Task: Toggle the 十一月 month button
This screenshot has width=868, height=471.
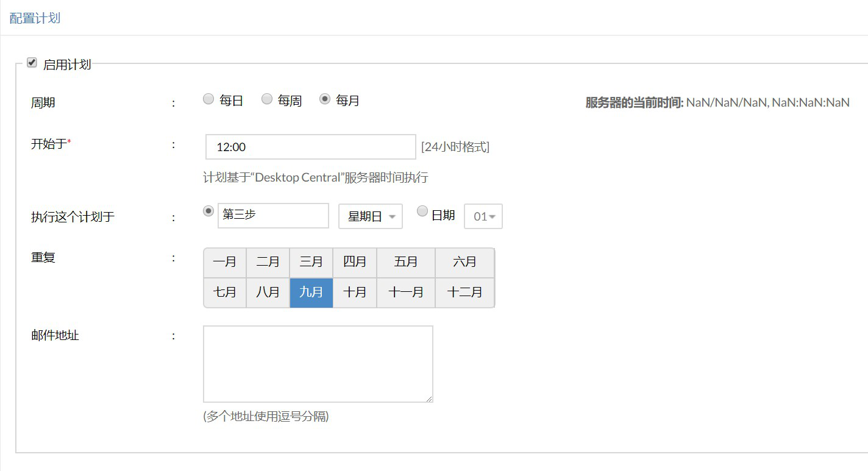Action: pos(406,293)
